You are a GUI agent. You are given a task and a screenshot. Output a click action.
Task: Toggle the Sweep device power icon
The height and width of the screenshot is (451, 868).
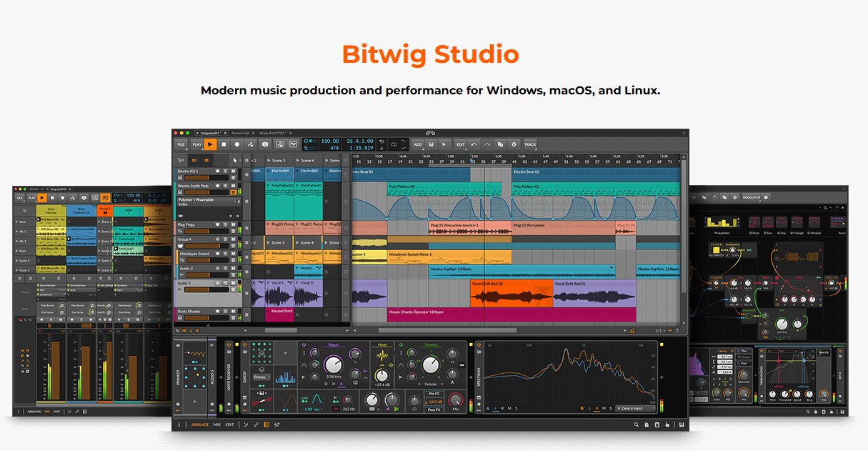[244, 344]
